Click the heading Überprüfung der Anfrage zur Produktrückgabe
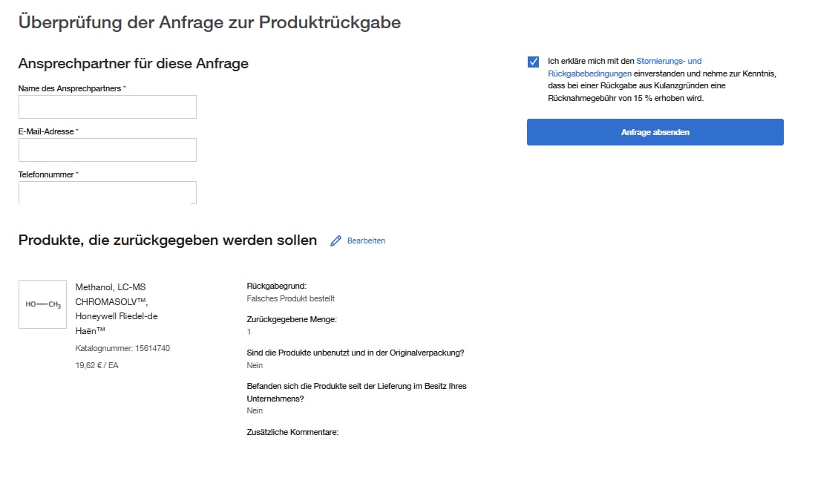 point(210,22)
